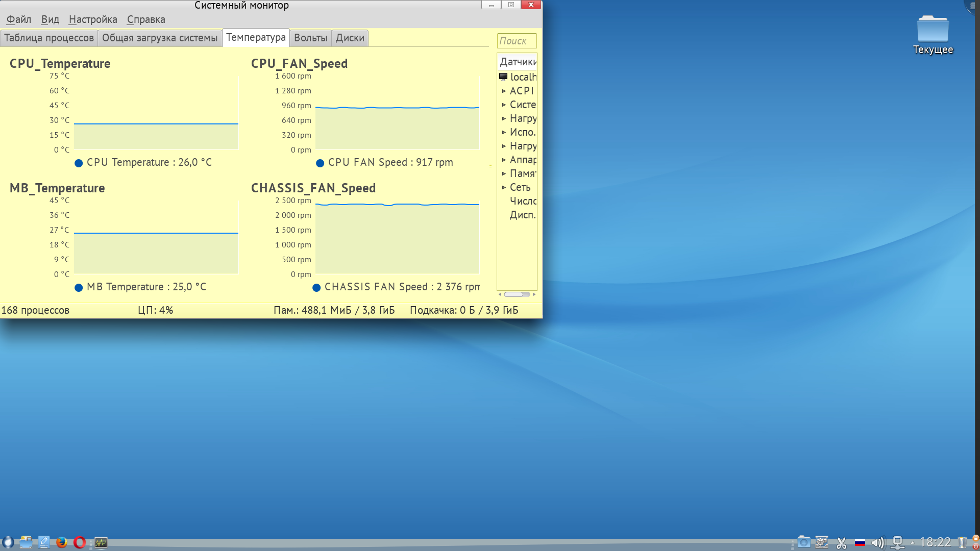
Task: Expand the Сеть sensor tree node
Action: coord(504,187)
